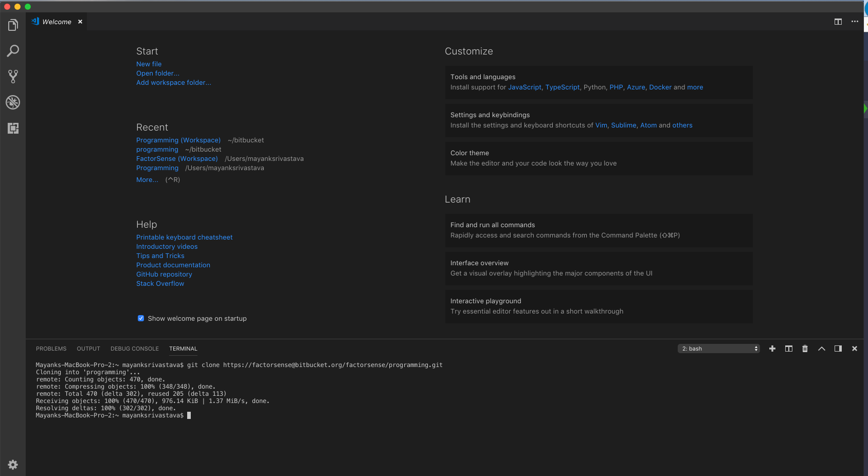Open the Manage gear menu

pyautogui.click(x=13, y=465)
